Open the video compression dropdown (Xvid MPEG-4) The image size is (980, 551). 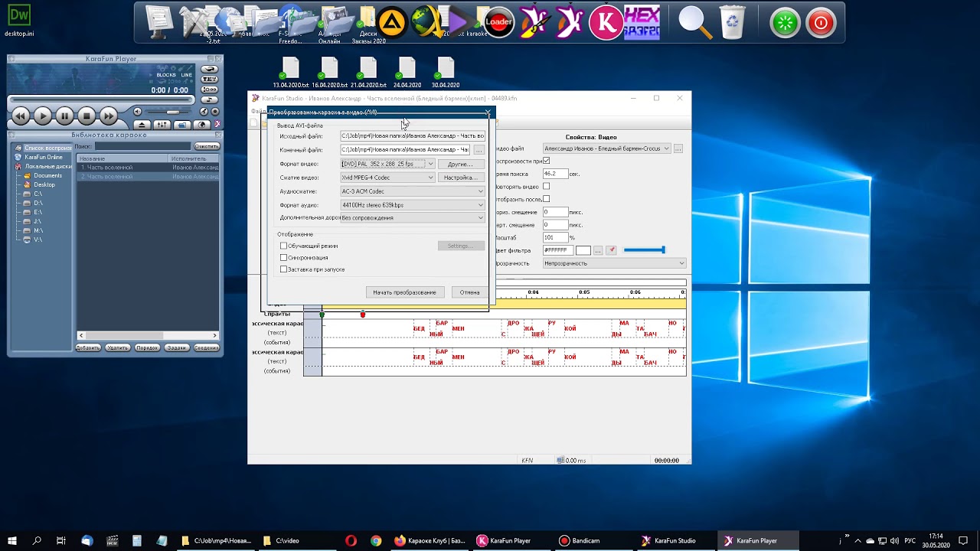[x=387, y=178]
